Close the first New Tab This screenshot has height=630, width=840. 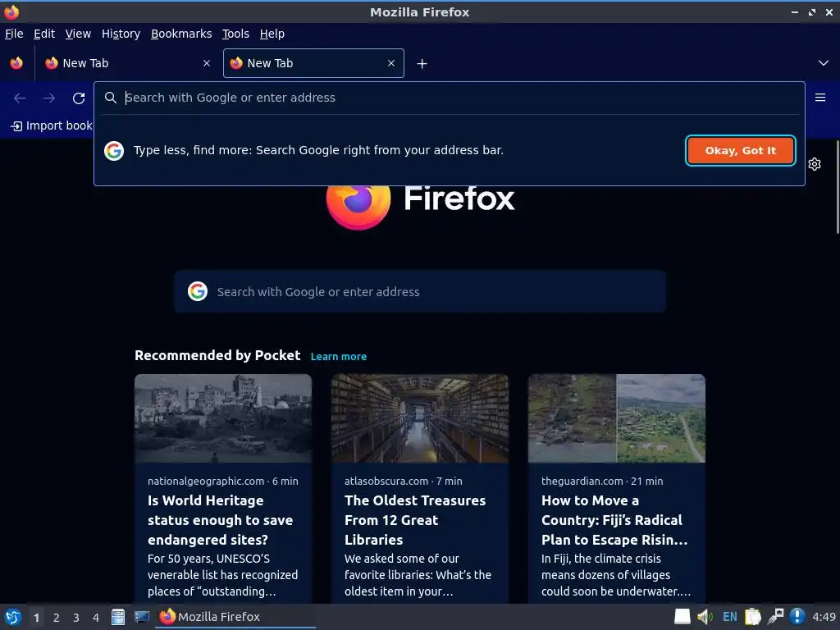(207, 63)
